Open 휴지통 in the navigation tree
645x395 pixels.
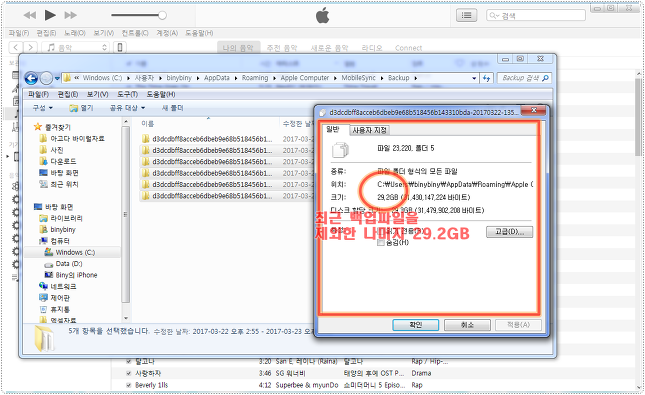[x=54, y=309]
